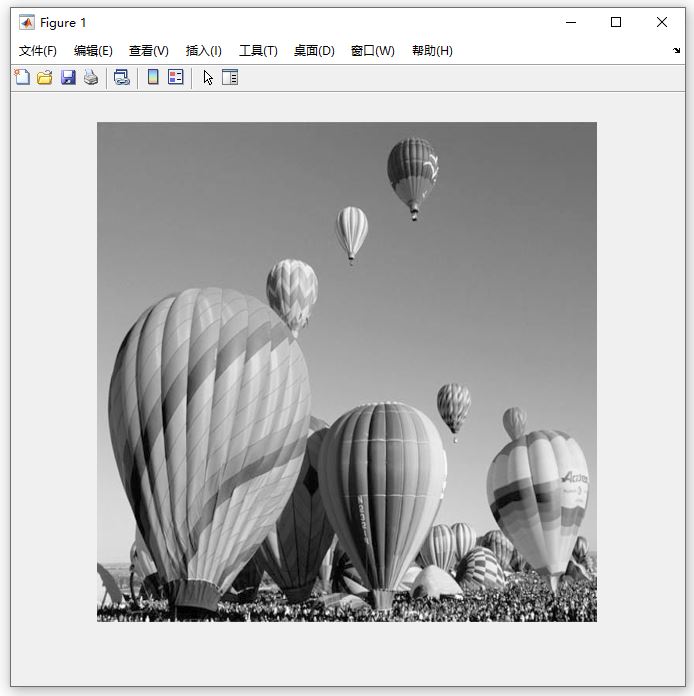Screen dimensions: 694x696
Task: Open the Property Inspector panel icon
Action: click(x=230, y=77)
